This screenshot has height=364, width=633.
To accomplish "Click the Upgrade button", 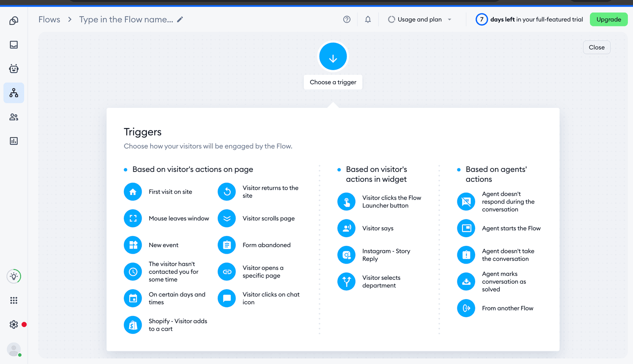I will (x=608, y=19).
